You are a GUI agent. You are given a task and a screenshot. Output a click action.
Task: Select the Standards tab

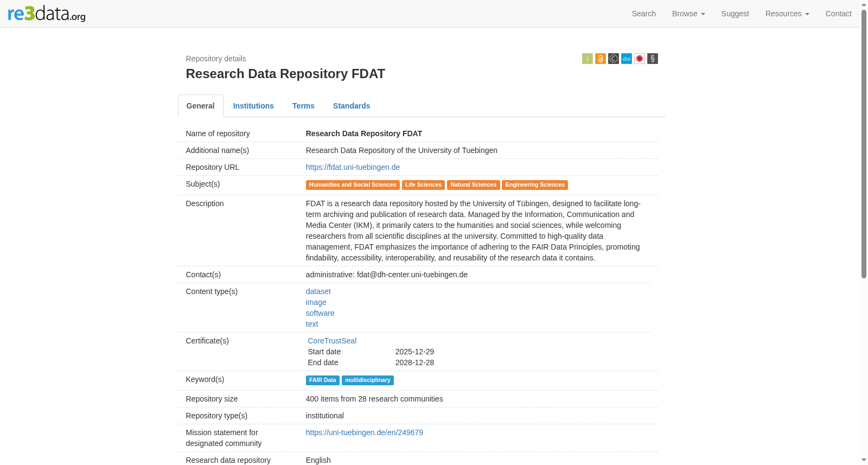(352, 106)
